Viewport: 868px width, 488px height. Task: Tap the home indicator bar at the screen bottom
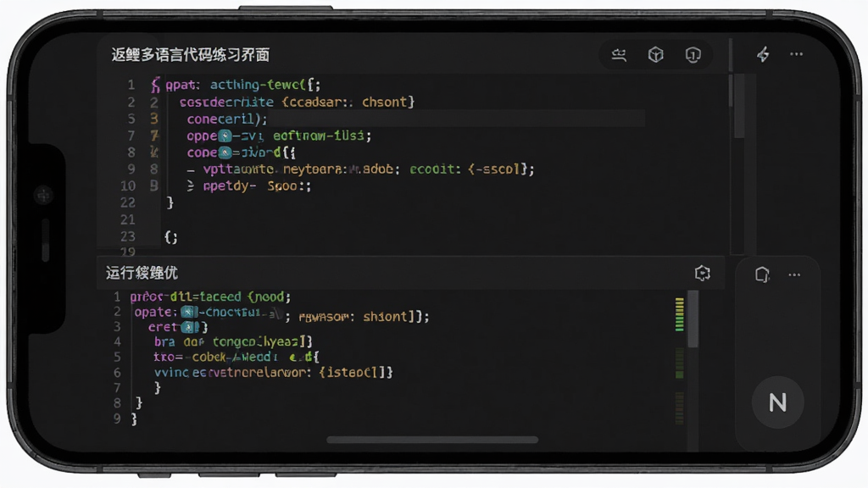pyautogui.click(x=432, y=440)
